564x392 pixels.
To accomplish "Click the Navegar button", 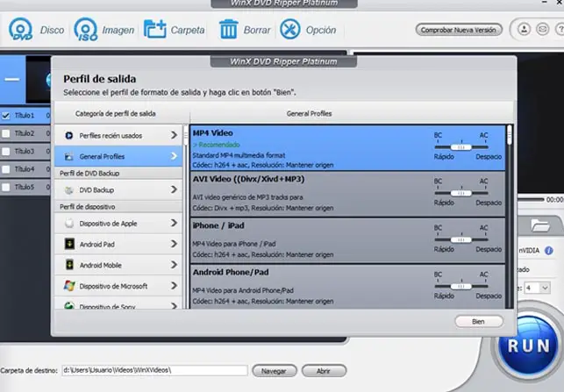I will 275,371.
